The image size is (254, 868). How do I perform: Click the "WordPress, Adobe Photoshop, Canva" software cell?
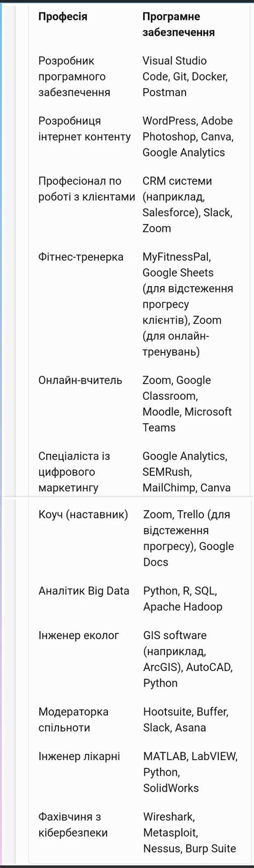(188, 137)
